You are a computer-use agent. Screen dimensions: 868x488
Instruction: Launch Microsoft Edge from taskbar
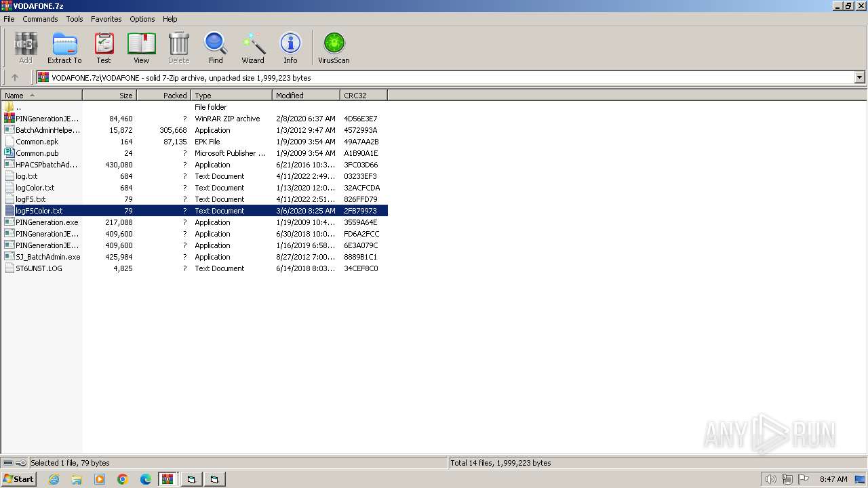146,479
